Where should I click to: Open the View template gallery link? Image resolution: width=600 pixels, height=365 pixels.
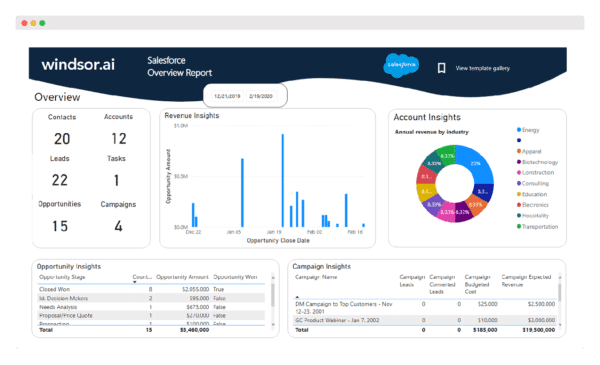[483, 68]
